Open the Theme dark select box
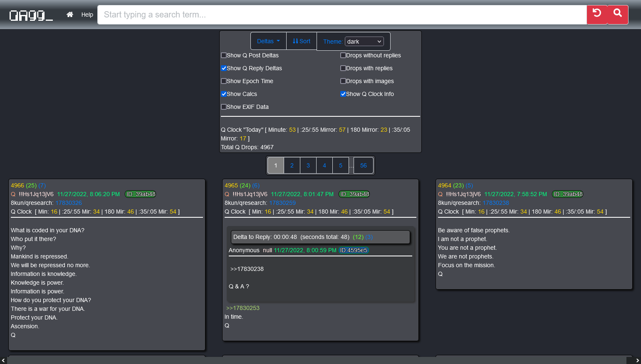Screen dimensions: 641x364 tap(364, 42)
